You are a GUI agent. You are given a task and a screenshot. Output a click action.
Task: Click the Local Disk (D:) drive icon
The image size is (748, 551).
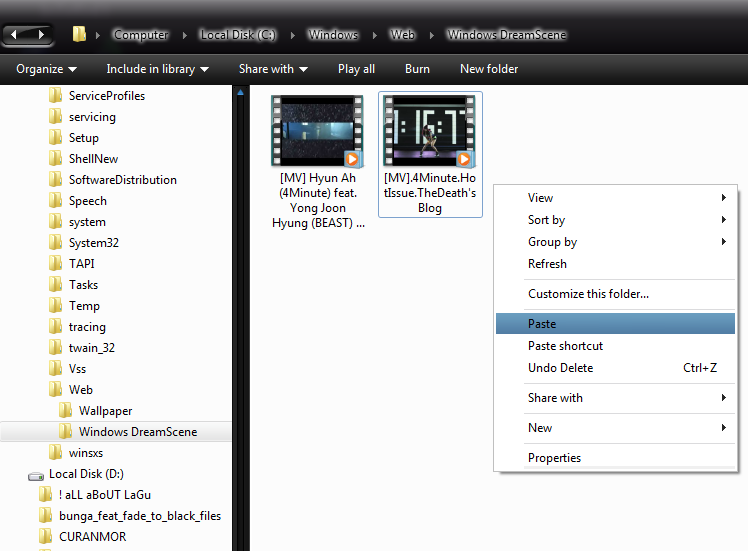pyautogui.click(x=36, y=474)
